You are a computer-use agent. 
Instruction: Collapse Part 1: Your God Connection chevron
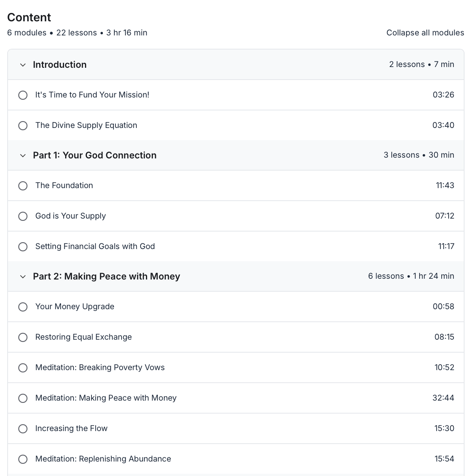[23, 155]
